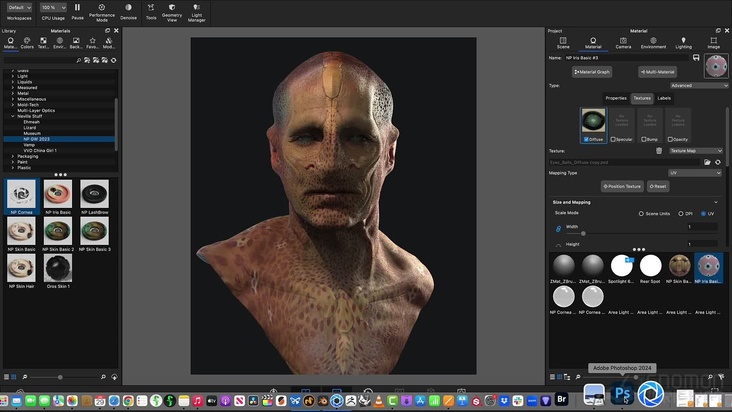Image resolution: width=732 pixels, height=412 pixels.
Task: Enable the Opacity texture checkbox
Action: (670, 139)
